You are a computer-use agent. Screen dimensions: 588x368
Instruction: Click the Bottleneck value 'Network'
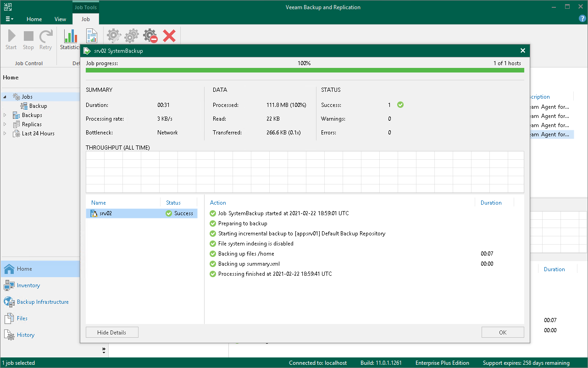point(167,133)
